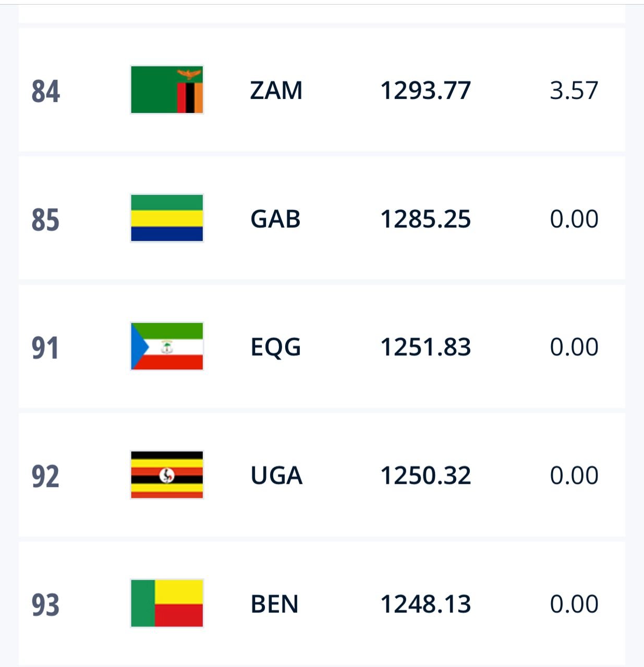Open the EQG team entry
644x667 pixels.
click(x=276, y=347)
